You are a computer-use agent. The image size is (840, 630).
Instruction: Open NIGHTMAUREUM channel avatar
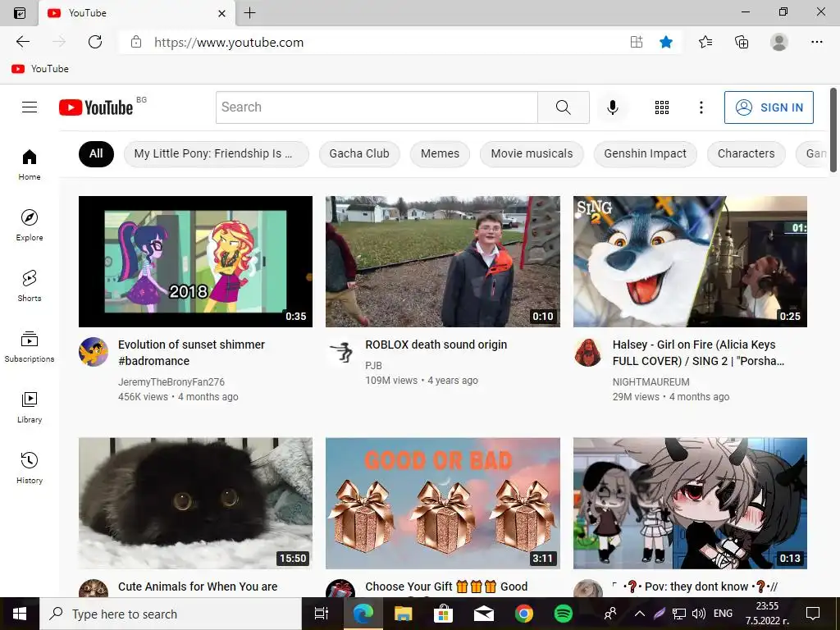click(587, 352)
